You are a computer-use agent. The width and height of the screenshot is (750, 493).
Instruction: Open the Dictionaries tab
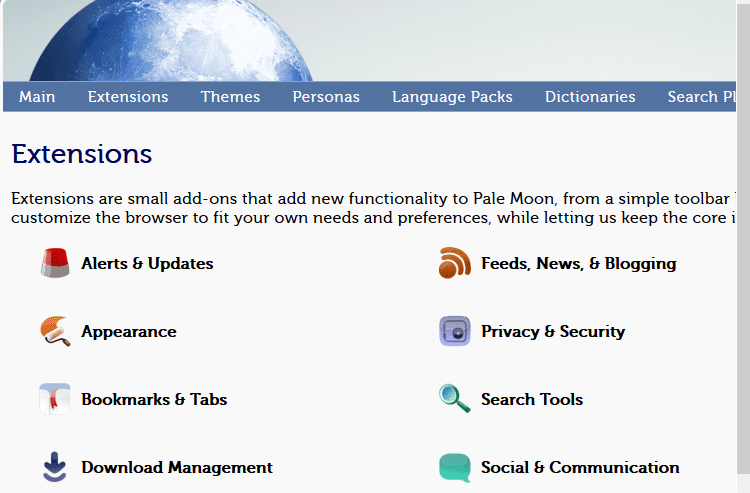click(590, 97)
